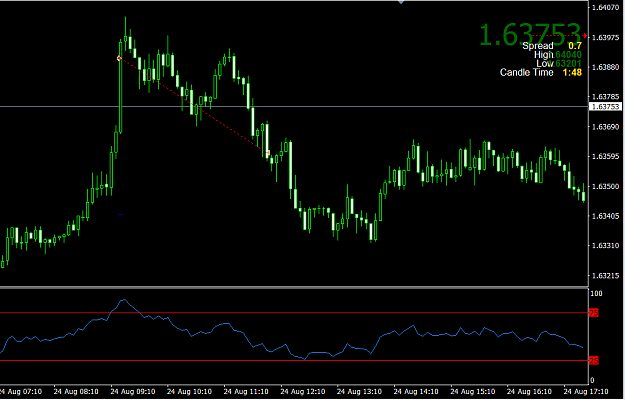
Task: Click the 24 Aug 15:10 time label
Action: [473, 392]
